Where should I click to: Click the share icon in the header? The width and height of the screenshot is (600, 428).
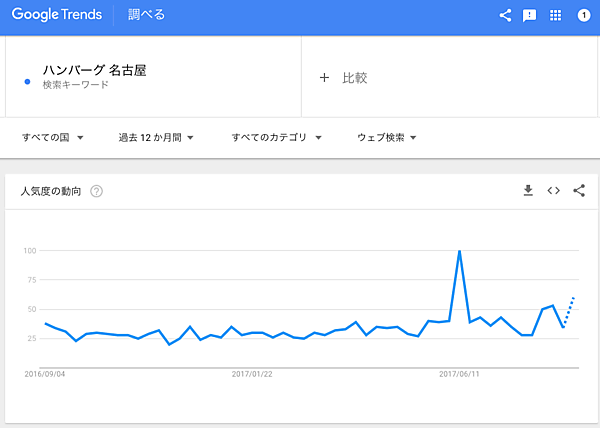click(x=505, y=15)
